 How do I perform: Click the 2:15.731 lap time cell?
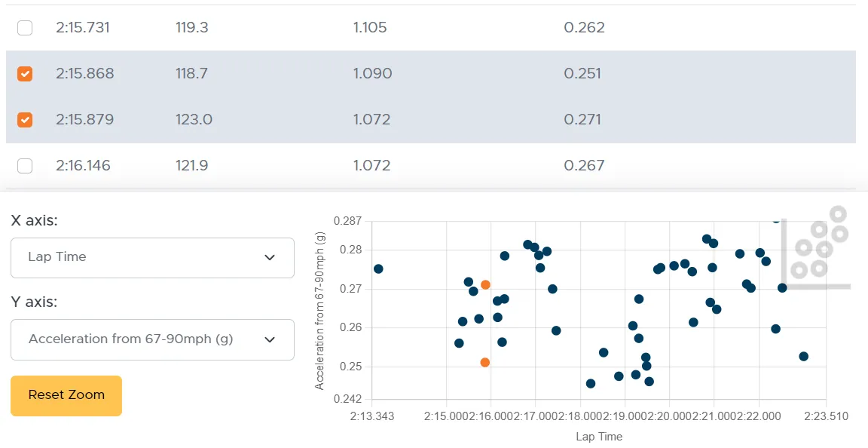(83, 28)
